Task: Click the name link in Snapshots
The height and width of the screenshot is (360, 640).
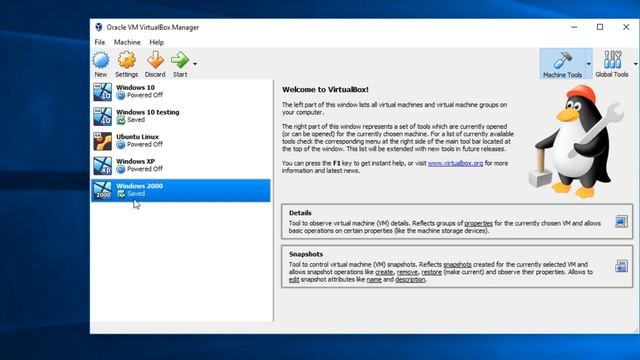Action: click(374, 280)
